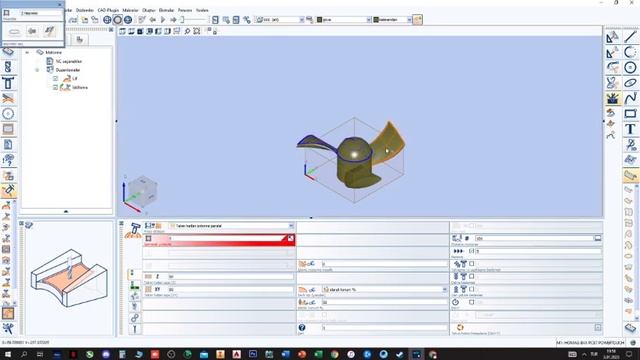640x360 pixels.
Task: Click the highlighted tool icon in left sidebar
Action: pos(8,191)
